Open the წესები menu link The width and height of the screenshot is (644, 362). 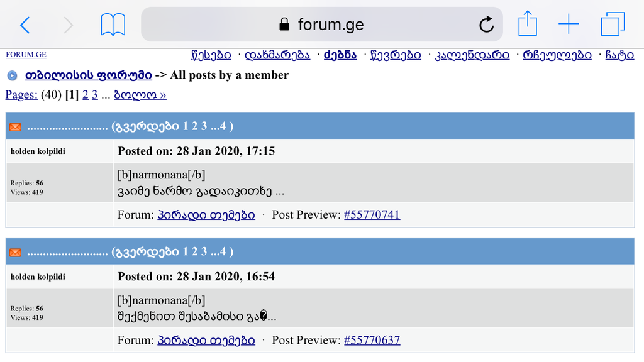211,55
